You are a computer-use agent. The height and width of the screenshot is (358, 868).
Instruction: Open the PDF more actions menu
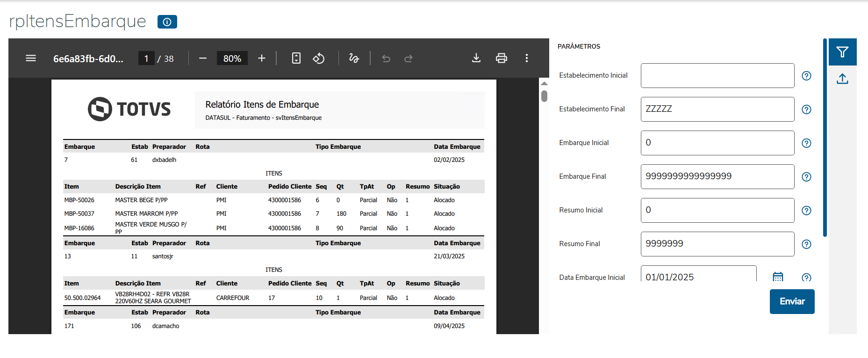pos(527,58)
